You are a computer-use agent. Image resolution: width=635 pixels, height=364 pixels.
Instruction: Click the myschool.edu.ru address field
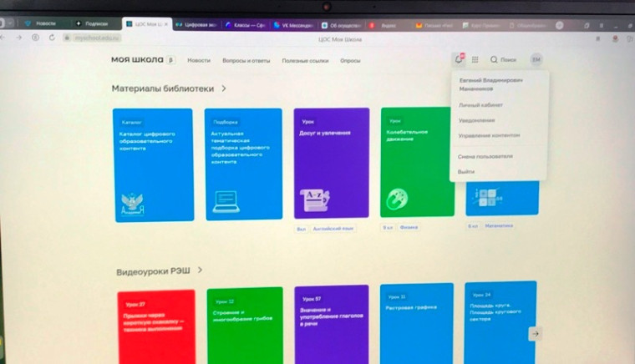pos(97,38)
